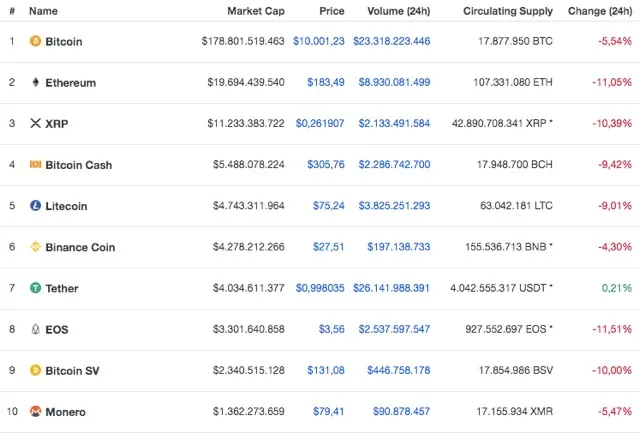Open the Ethereum name link
Screen dimensions: 640x434
click(x=71, y=83)
